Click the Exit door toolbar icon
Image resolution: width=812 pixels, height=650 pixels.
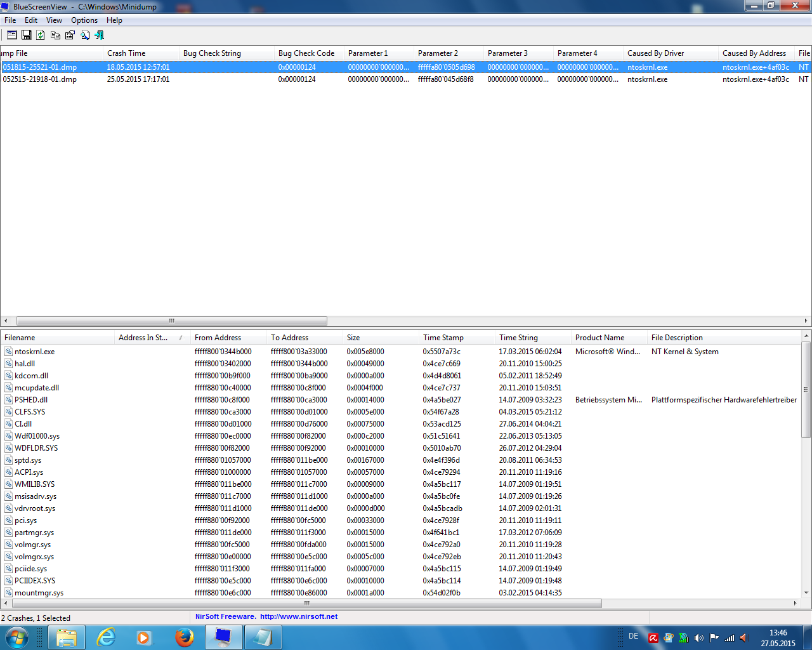(x=99, y=35)
